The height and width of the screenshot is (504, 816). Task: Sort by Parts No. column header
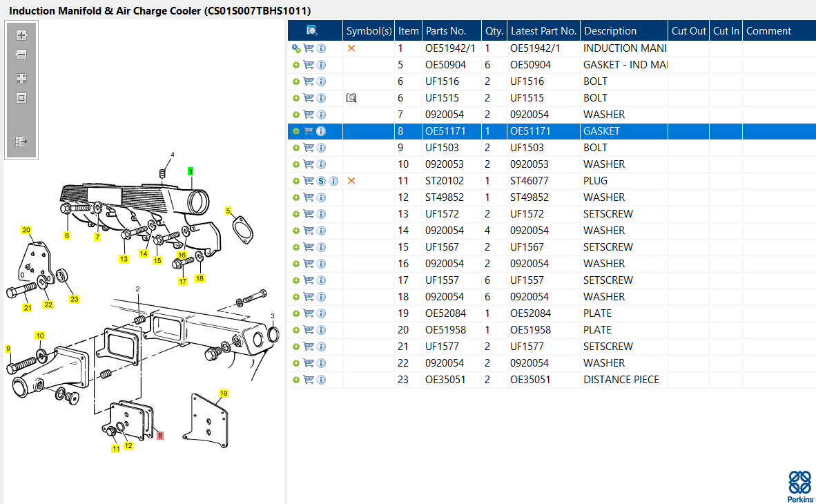click(446, 30)
